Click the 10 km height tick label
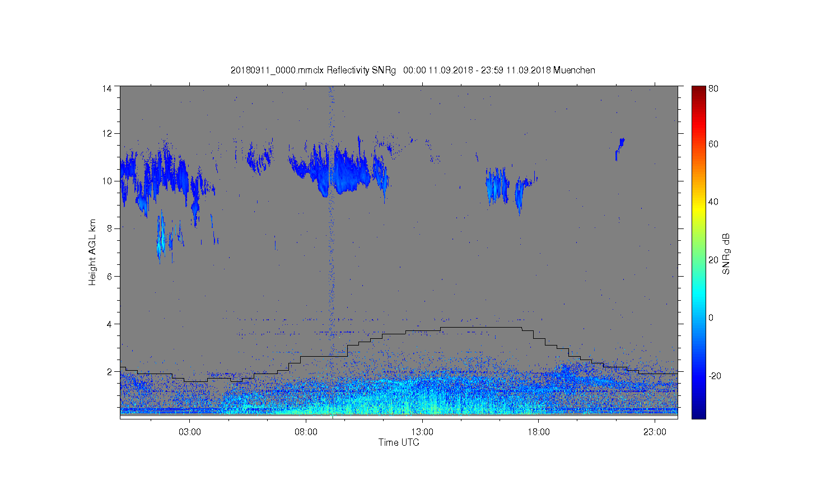 [x=108, y=181]
